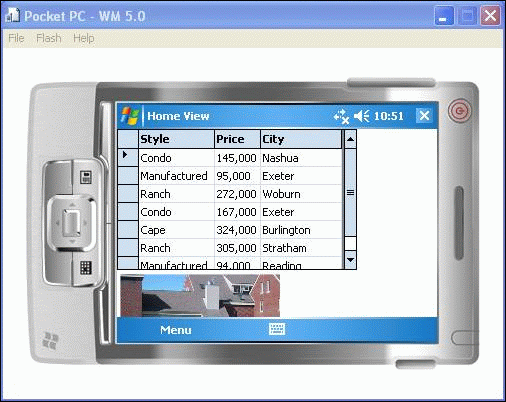This screenshot has width=506, height=402.
Task: Click the d-pad down arrow
Action: pos(72,241)
